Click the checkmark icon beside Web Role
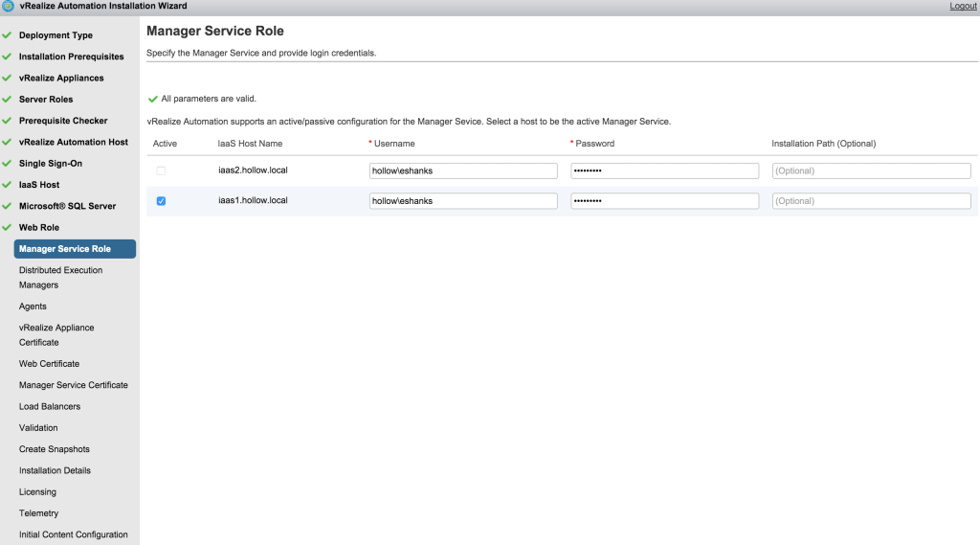This screenshot has height=545, width=980. [x=7, y=228]
